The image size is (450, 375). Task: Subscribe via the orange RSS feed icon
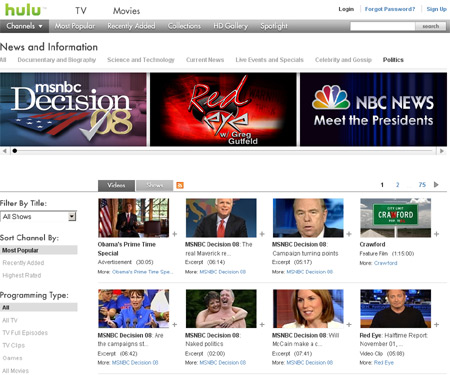180,185
